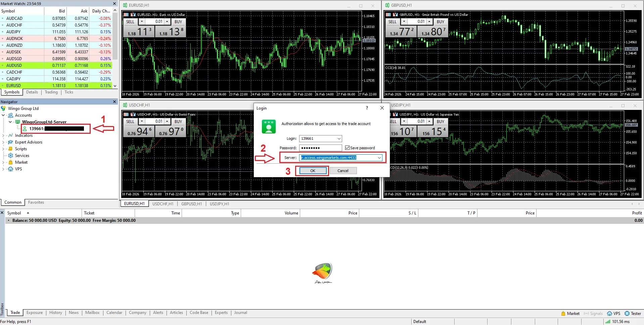Screen dimensions: 644x325
Task: Switch to the Favorites tab in Navigator
Action: tap(36, 202)
